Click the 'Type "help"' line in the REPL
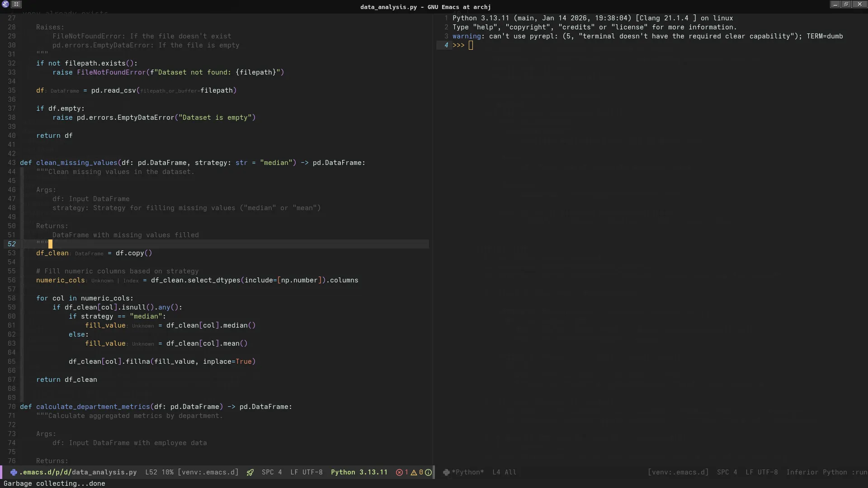Screen dimensions: 868x488 click(x=594, y=27)
